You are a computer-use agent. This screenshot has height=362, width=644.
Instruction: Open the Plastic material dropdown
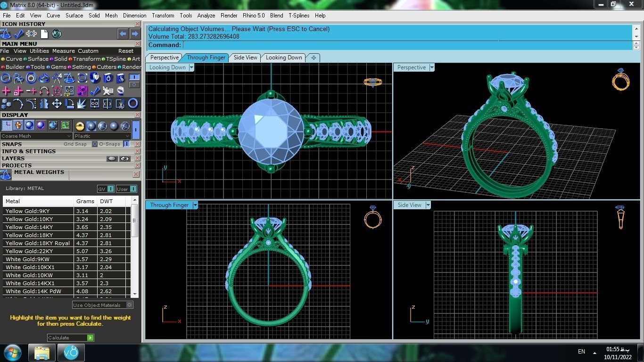(x=102, y=136)
